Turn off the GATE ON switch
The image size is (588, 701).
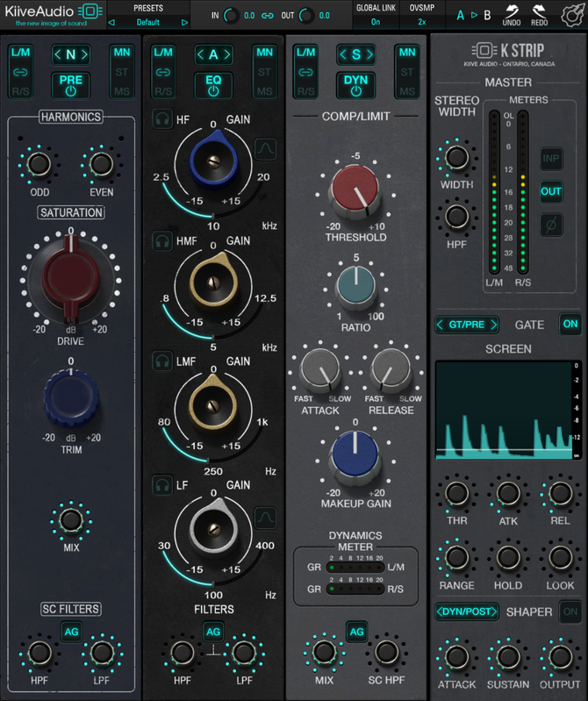click(x=570, y=324)
